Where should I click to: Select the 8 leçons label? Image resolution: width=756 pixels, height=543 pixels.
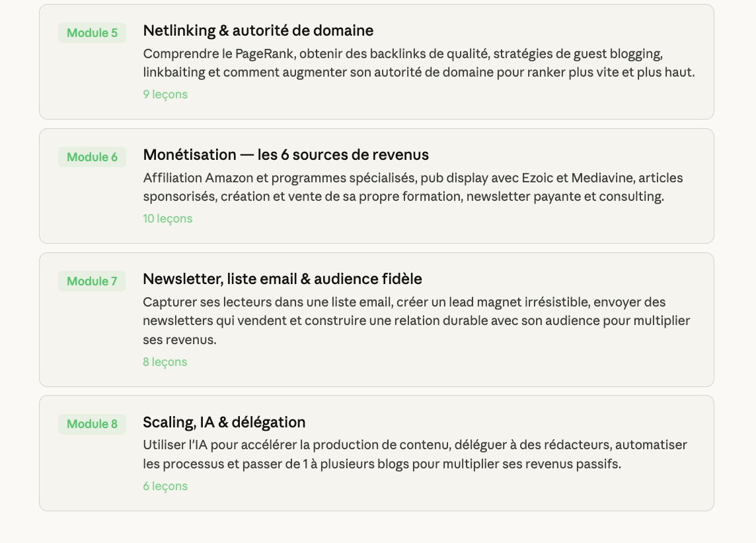click(x=165, y=362)
